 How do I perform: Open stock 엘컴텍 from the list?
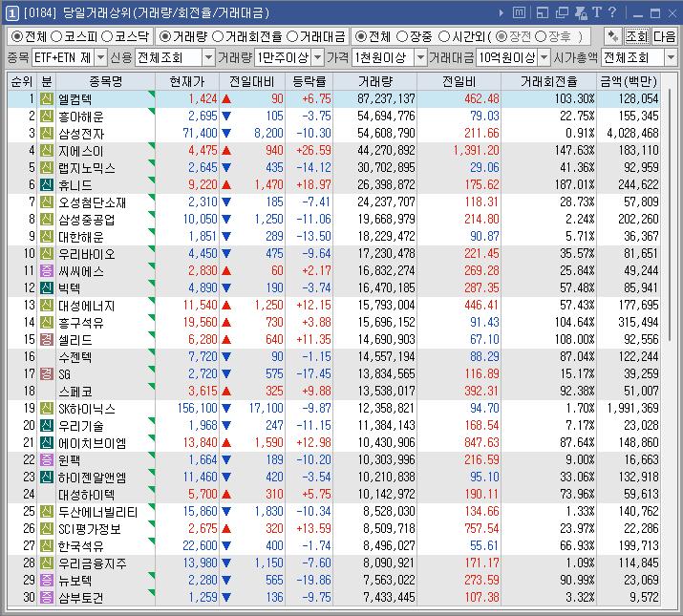tap(75, 99)
